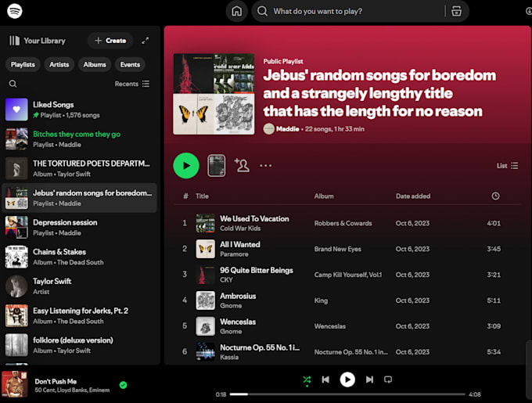
Task: Search within Your Library
Action: (13, 84)
